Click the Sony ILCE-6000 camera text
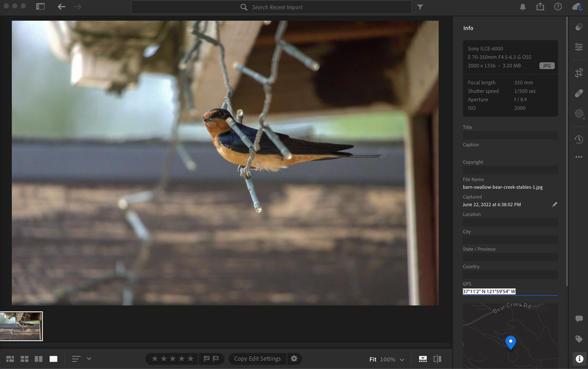The height and width of the screenshot is (369, 588). 486,48
